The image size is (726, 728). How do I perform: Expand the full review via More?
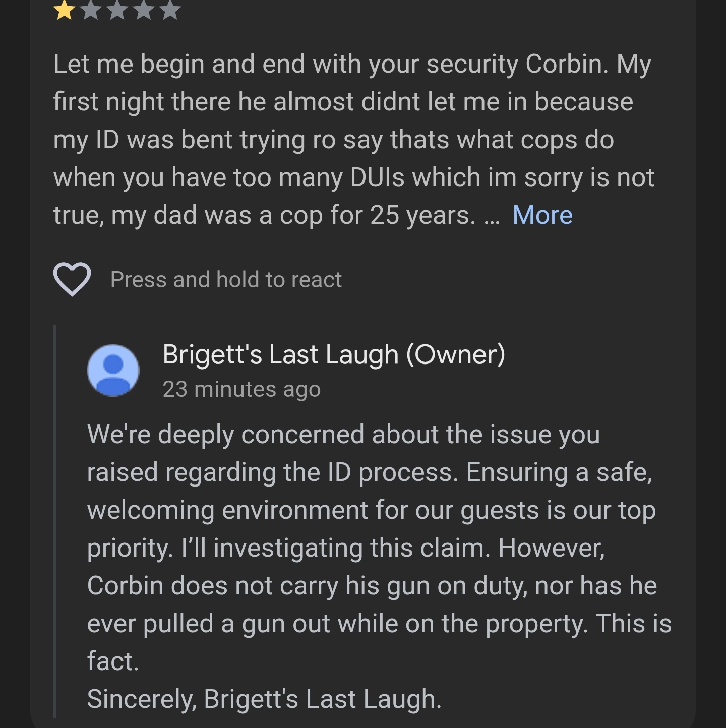tap(542, 215)
